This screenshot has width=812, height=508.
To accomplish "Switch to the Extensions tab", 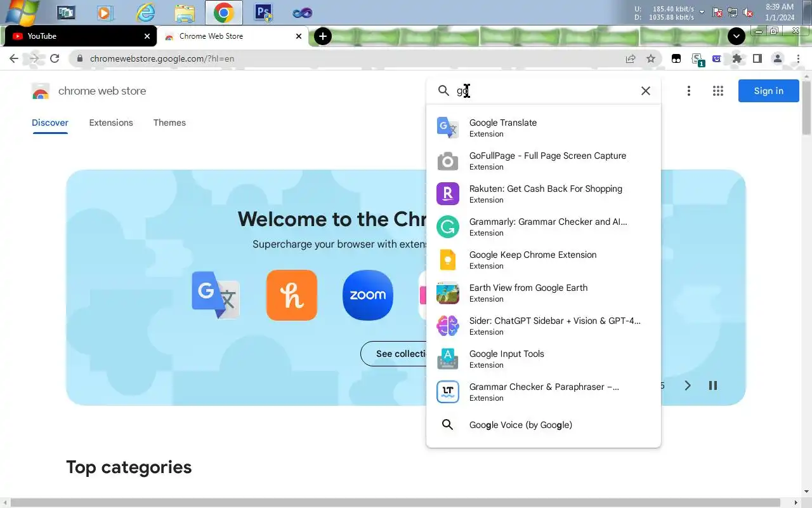I will [111, 123].
